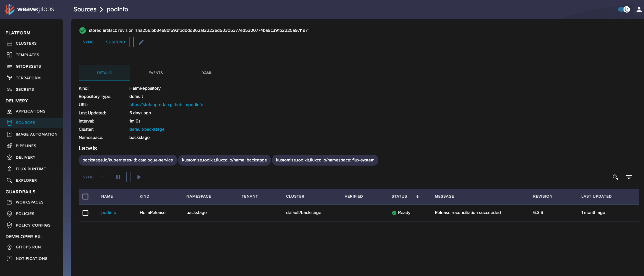The width and height of the screenshot is (644, 276).
Task: Click the HelmRepository kind value
Action: [145, 88]
